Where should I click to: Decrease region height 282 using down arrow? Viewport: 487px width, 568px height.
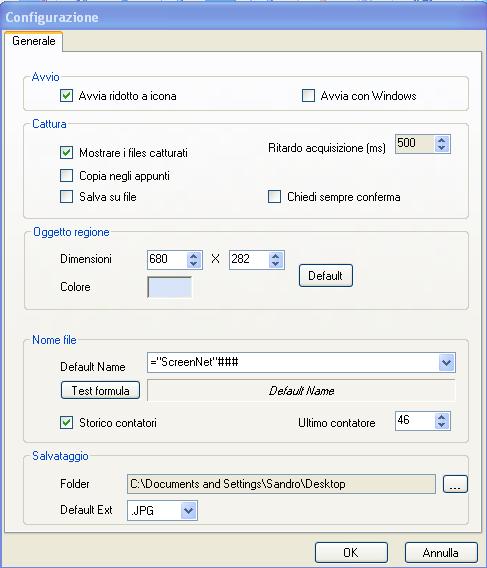pos(275,264)
